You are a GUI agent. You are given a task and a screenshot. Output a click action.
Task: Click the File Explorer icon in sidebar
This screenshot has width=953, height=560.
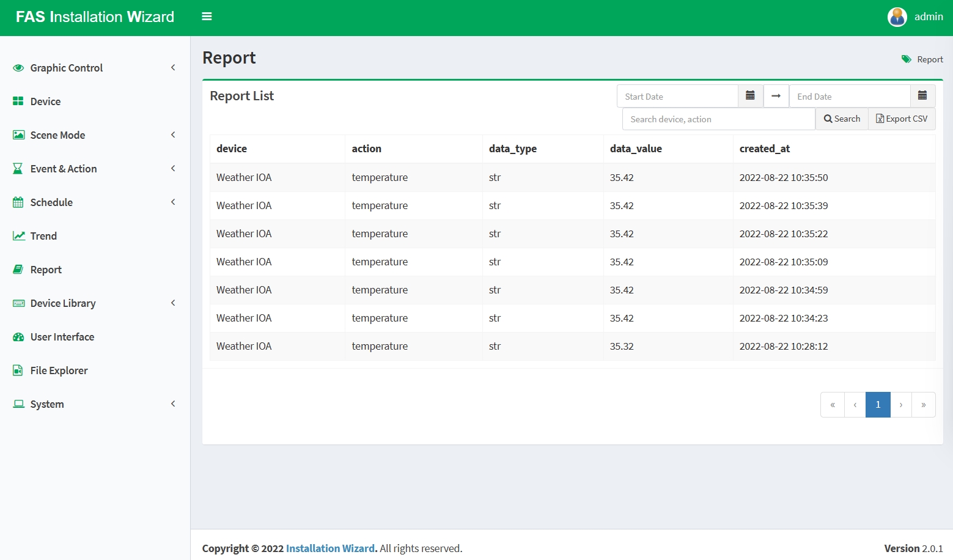click(18, 370)
